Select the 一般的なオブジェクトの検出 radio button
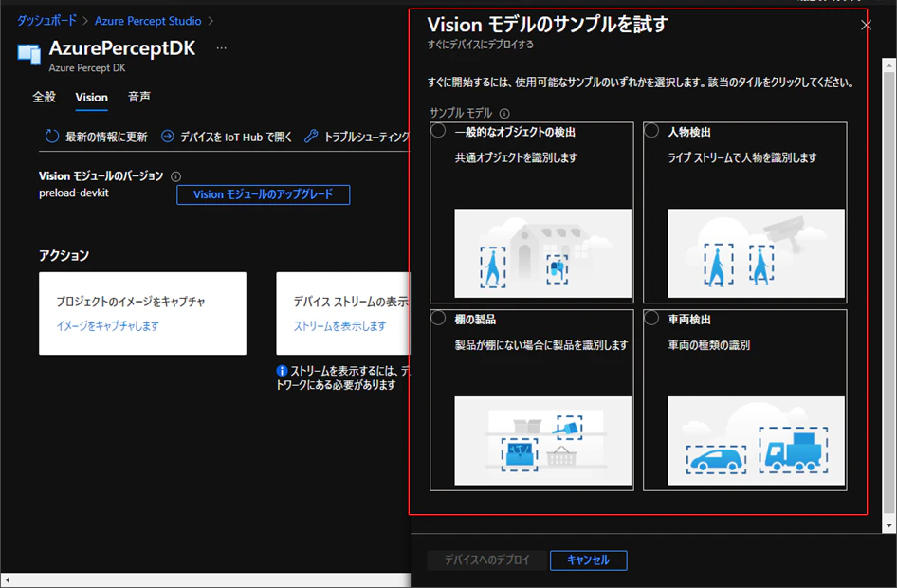The width and height of the screenshot is (897, 588). 439,131
